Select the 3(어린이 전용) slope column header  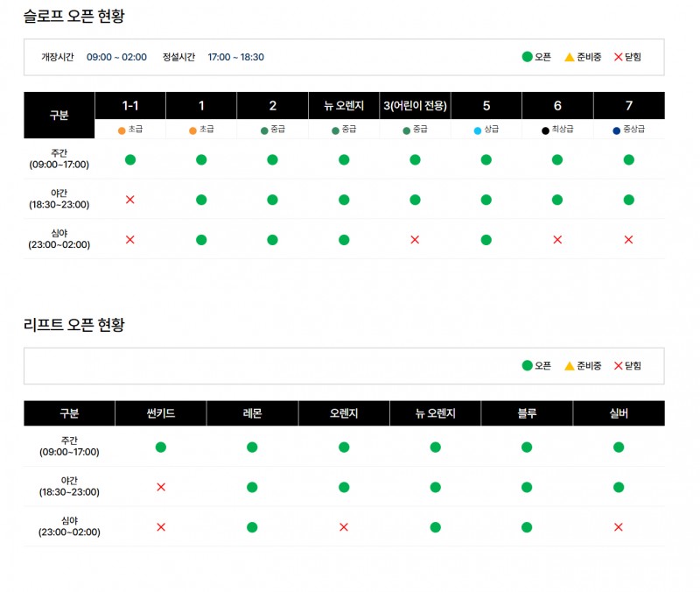(x=415, y=106)
